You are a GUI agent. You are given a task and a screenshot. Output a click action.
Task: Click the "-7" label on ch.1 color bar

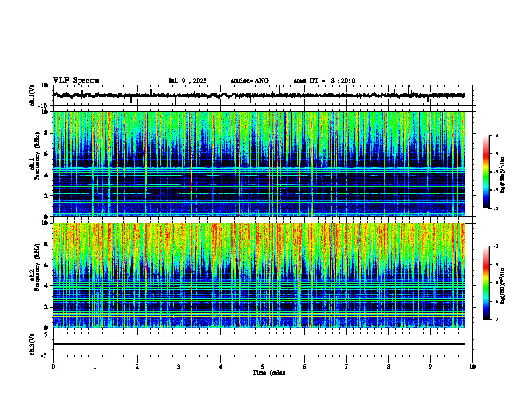(496, 208)
